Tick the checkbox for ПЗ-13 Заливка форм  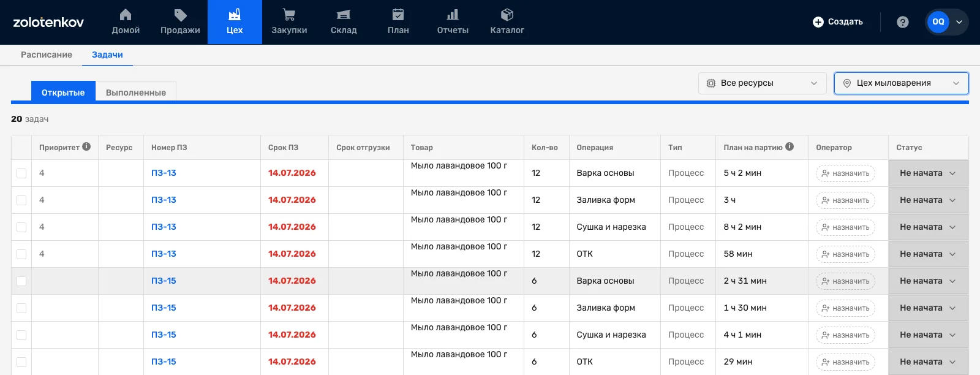click(x=21, y=200)
